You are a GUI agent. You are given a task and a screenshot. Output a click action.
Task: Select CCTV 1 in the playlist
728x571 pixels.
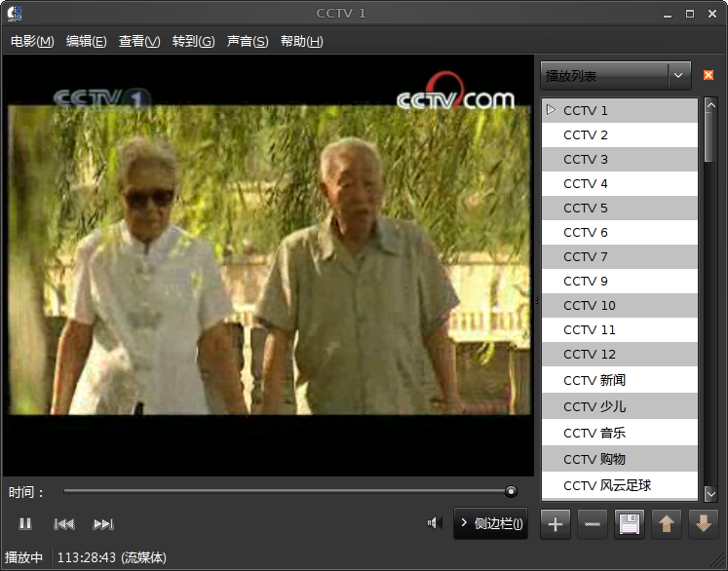[x=620, y=110]
